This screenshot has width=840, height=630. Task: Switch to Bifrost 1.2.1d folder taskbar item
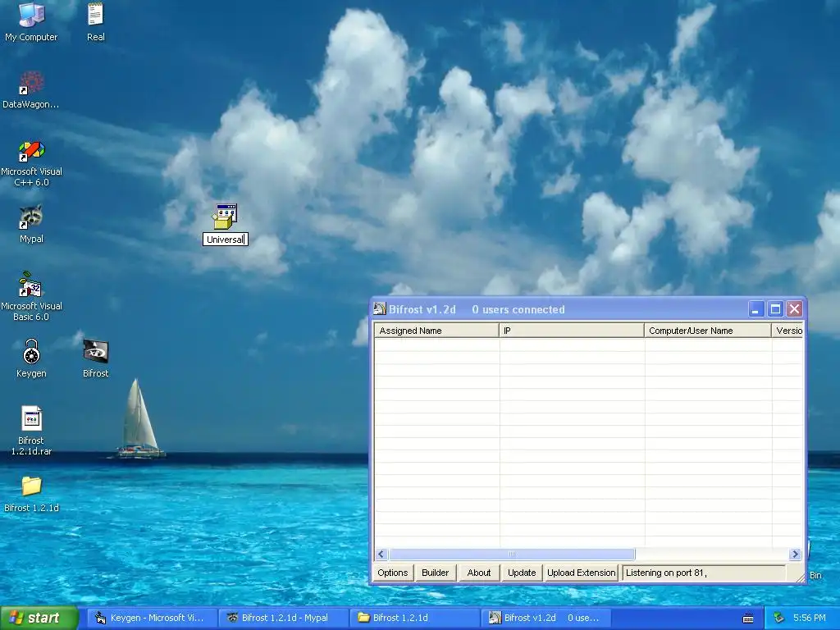click(x=414, y=618)
